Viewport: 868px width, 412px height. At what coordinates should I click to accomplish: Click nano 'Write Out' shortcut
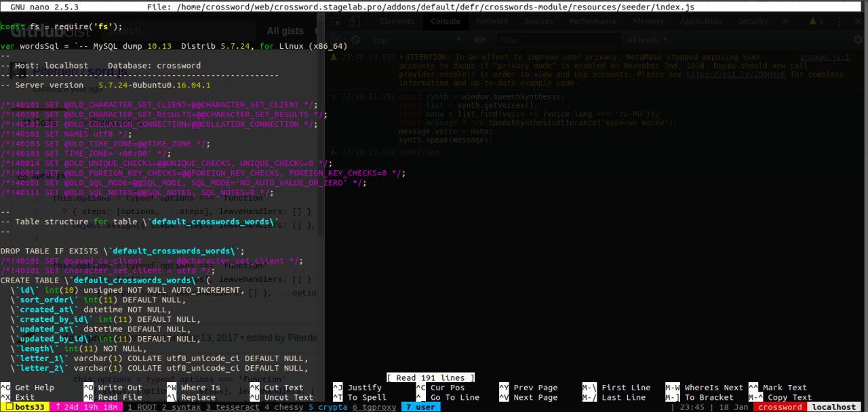click(x=113, y=388)
